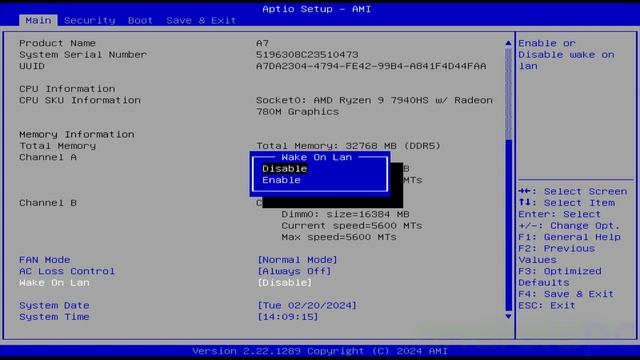Click Current speed=5600 MTs entry
The width and height of the screenshot is (640, 360).
(351, 226)
